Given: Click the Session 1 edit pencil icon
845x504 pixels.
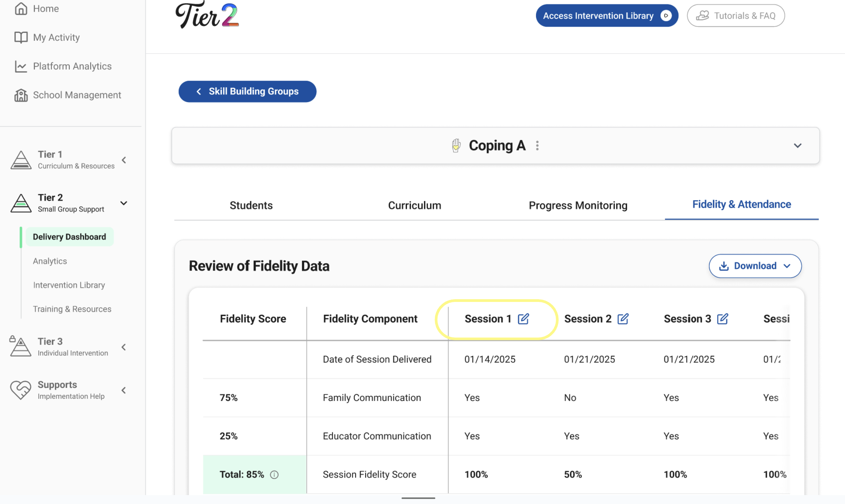Looking at the screenshot, I should tap(523, 319).
